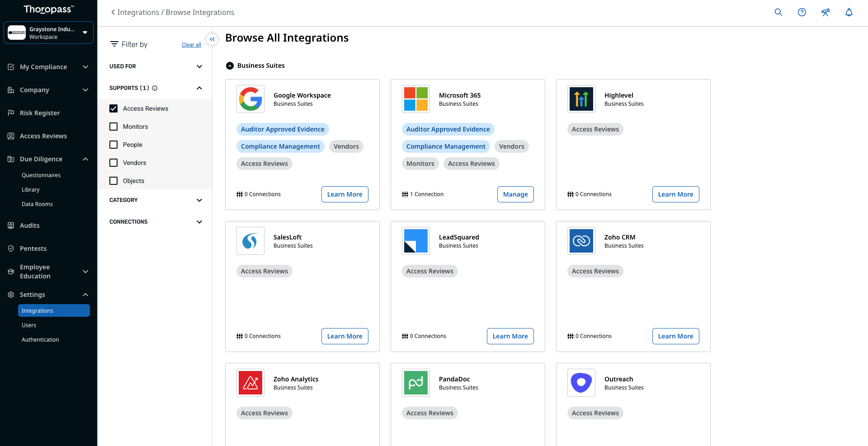Click the back arrow before Integrations breadcrumb
The image size is (868, 446).
pyautogui.click(x=113, y=12)
